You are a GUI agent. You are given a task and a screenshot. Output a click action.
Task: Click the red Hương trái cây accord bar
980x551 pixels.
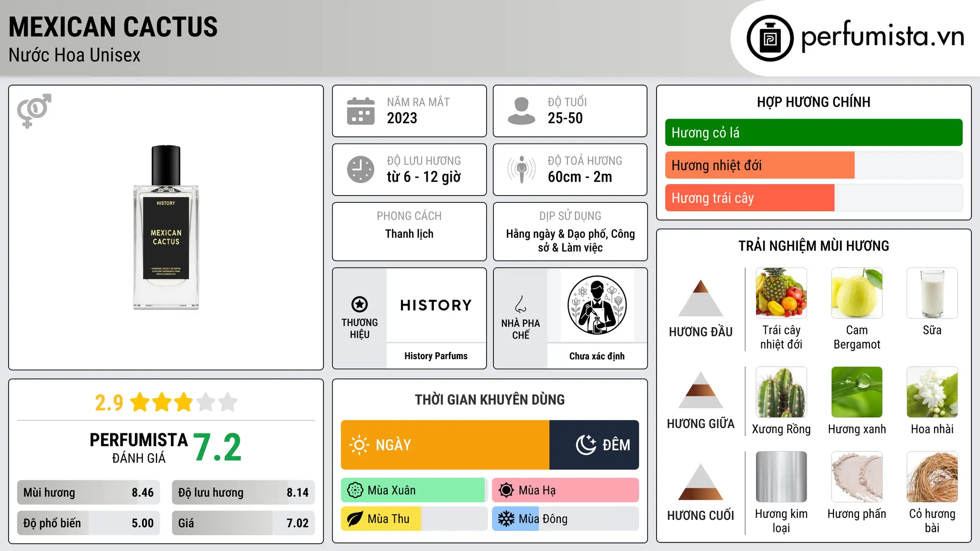(749, 198)
